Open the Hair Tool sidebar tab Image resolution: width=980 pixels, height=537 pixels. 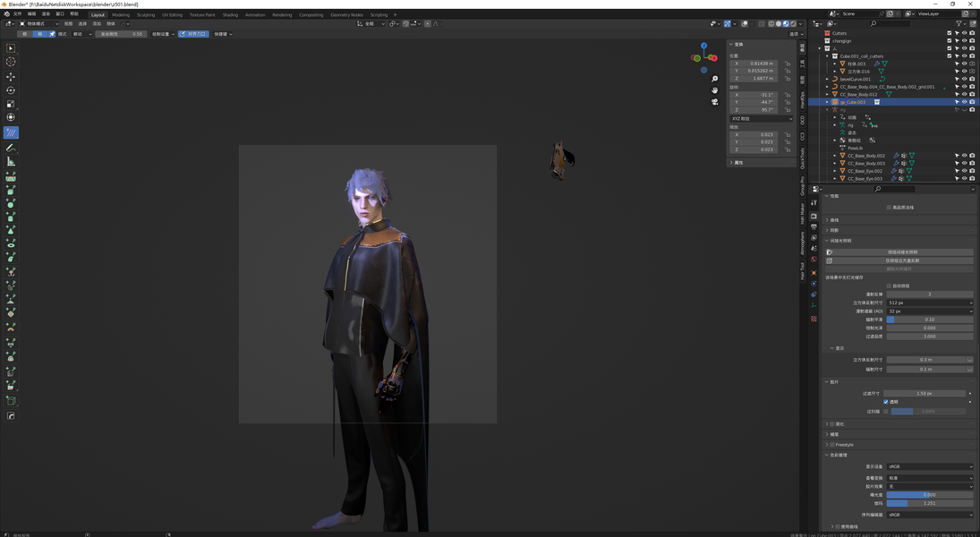pos(803,270)
